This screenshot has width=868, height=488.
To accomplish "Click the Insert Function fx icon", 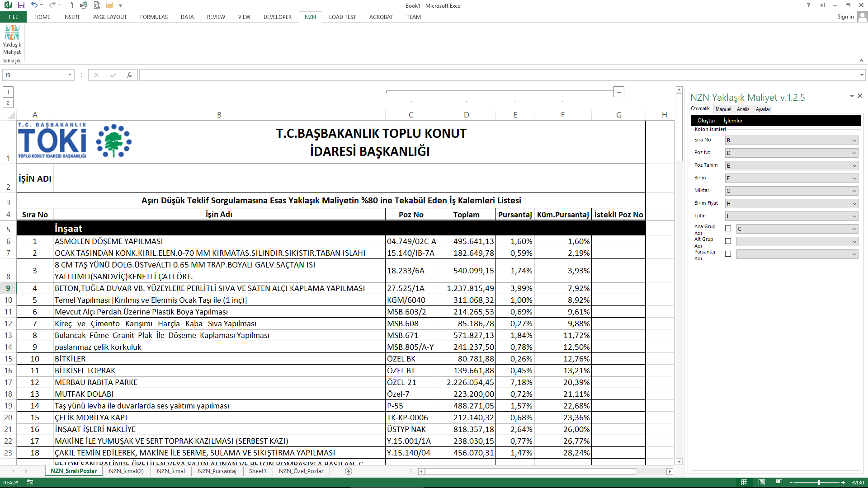I will point(129,75).
